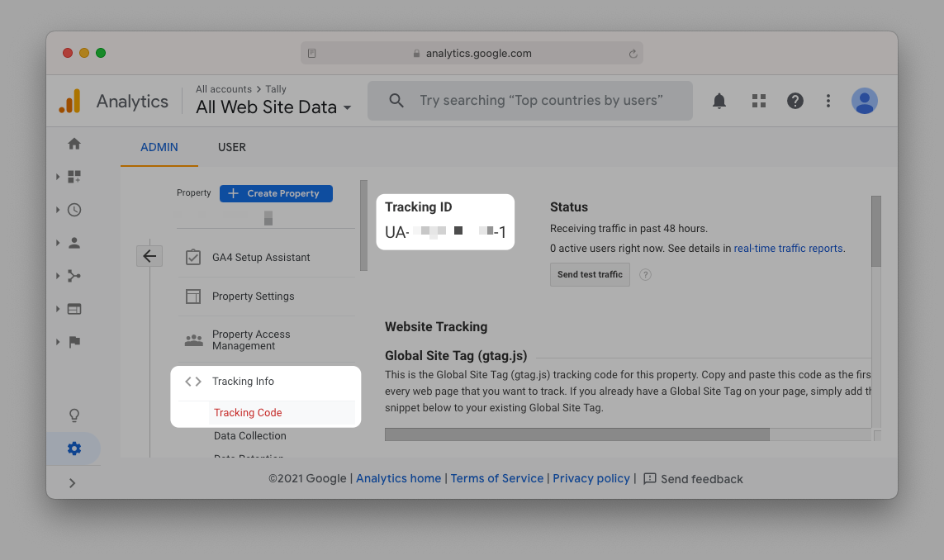This screenshot has width=944, height=560.
Task: Click Send feedback in footer
Action: pos(693,479)
